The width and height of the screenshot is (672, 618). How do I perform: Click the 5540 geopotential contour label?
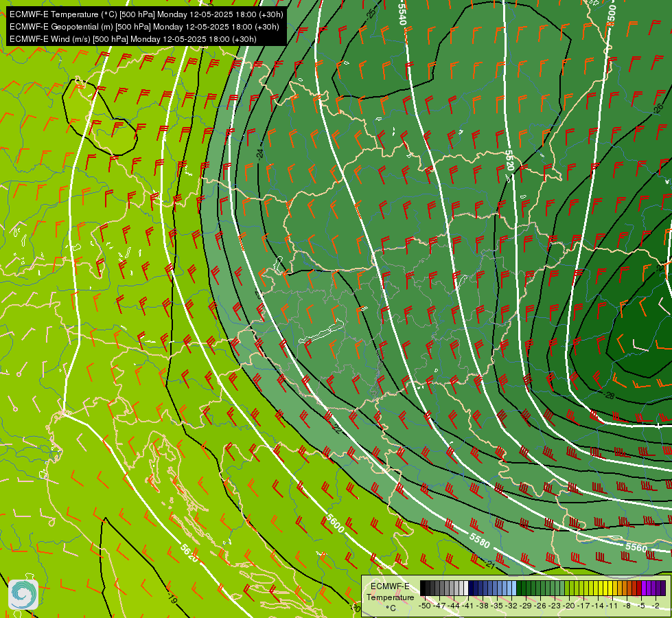tap(402, 13)
